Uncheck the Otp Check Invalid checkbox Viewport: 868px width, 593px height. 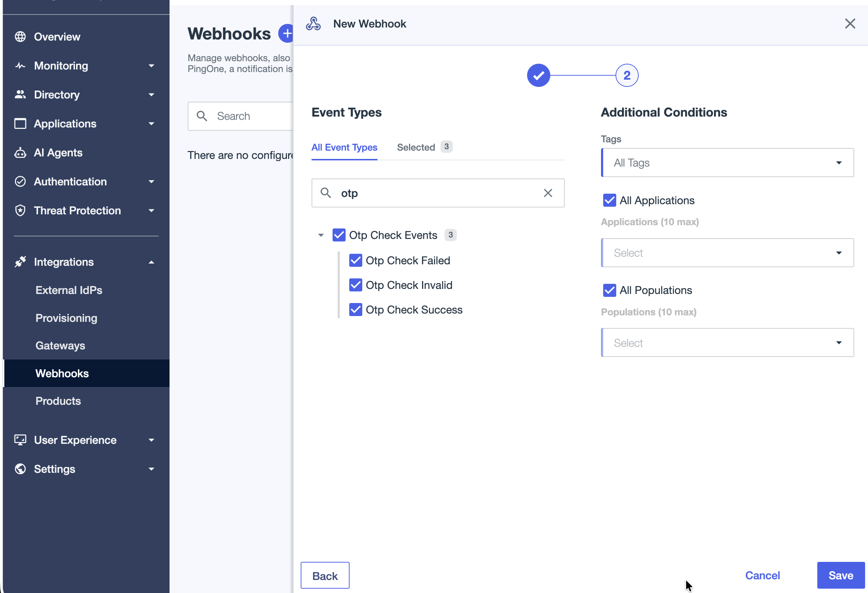click(x=355, y=285)
